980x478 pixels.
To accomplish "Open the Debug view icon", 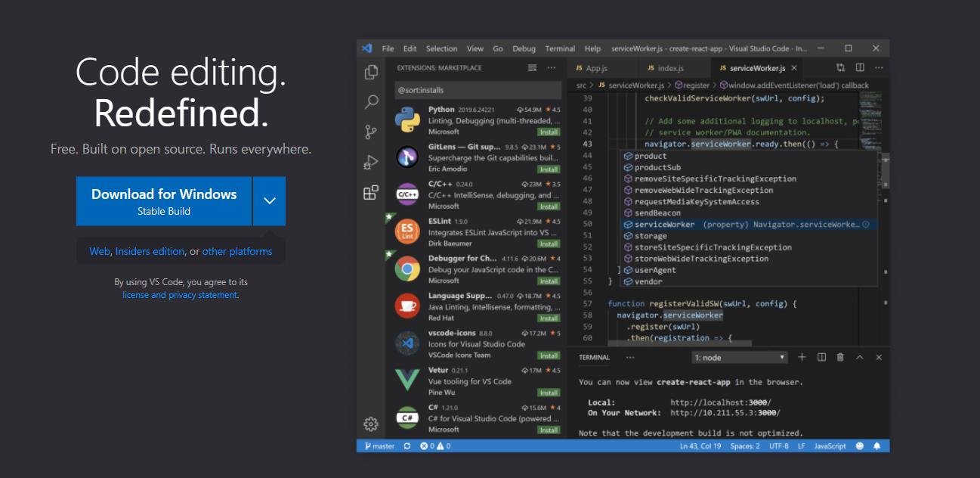I will coord(371,163).
